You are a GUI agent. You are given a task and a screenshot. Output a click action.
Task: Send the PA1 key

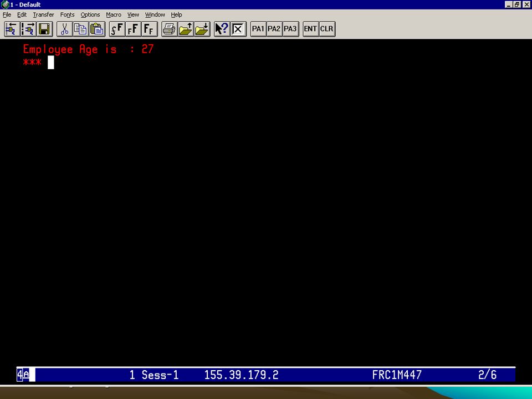click(258, 29)
